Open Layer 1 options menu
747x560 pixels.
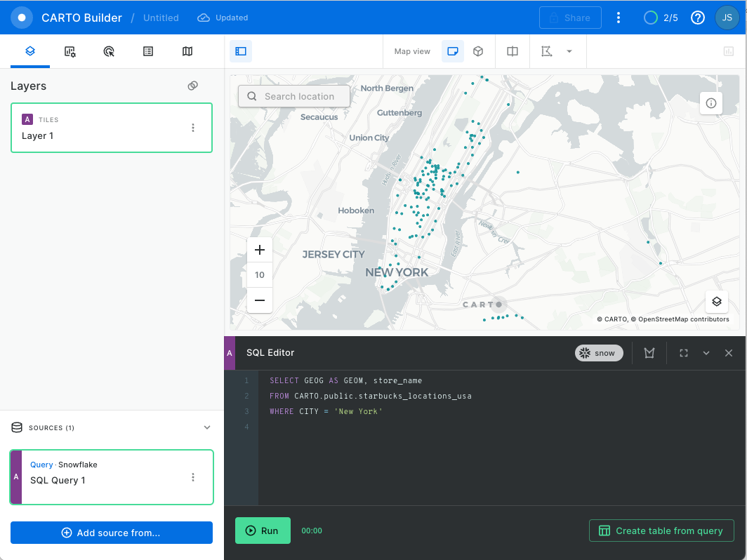[x=193, y=128]
